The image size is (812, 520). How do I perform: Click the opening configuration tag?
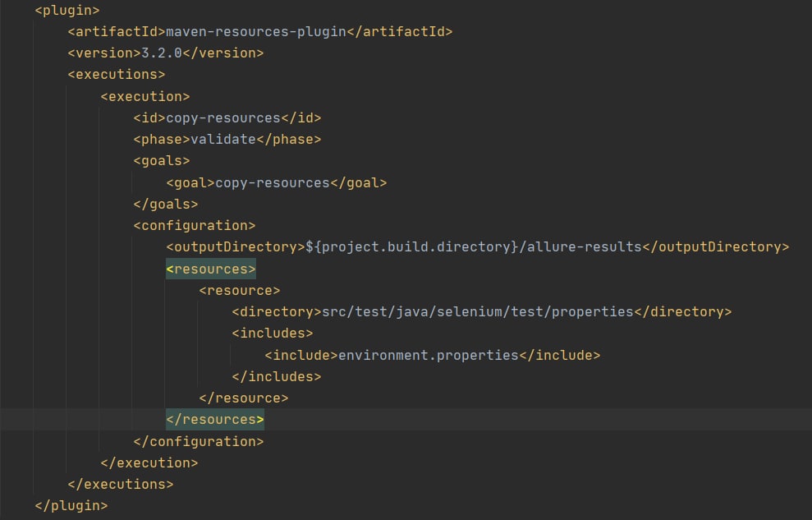[195, 226]
